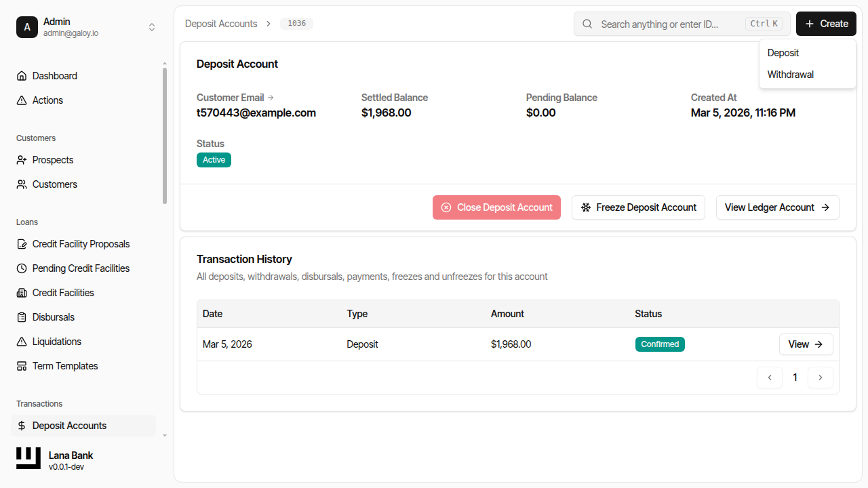Viewport: 868px width, 488px height.
Task: Toggle the Admin account switcher chevron
Action: [152, 26]
